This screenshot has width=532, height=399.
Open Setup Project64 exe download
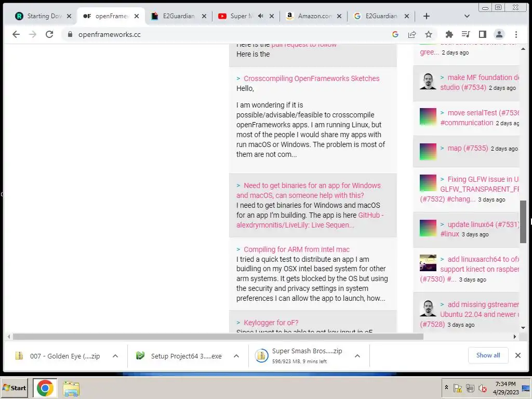tap(179, 356)
